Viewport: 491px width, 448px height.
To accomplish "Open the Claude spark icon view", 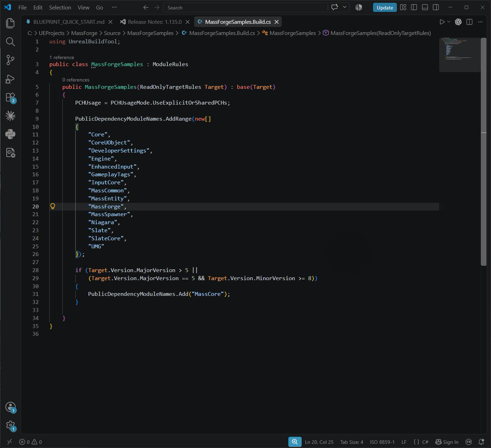I will pos(10,116).
